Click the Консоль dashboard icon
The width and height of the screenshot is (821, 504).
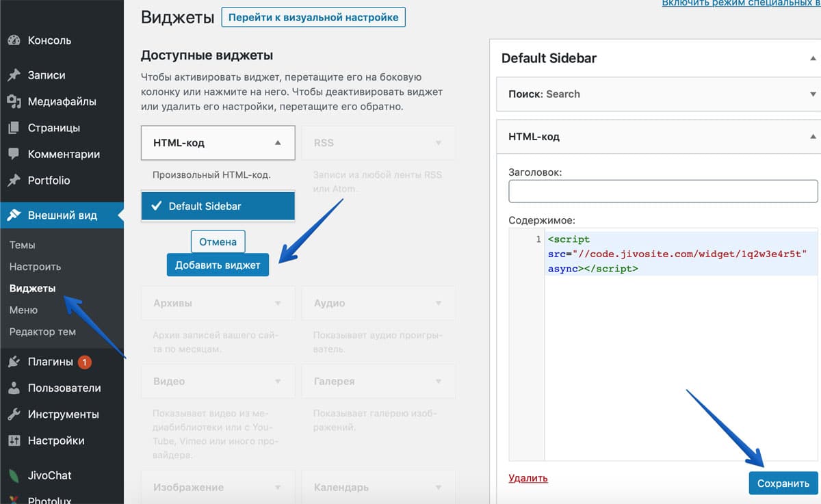pos(14,40)
